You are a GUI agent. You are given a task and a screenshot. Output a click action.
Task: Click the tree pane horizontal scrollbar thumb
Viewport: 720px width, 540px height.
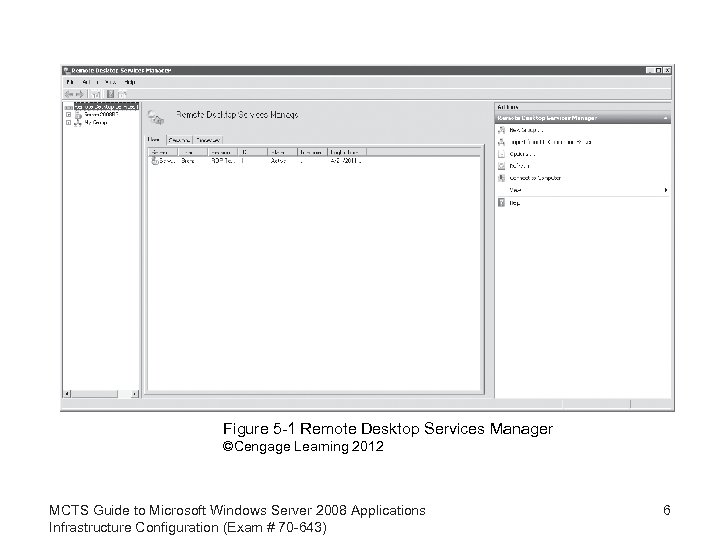click(x=95, y=394)
